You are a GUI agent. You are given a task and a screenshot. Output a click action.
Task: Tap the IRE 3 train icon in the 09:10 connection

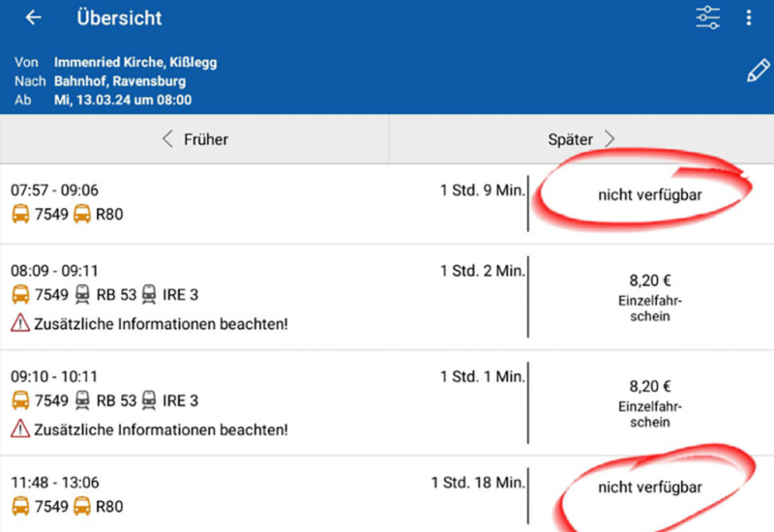149,400
